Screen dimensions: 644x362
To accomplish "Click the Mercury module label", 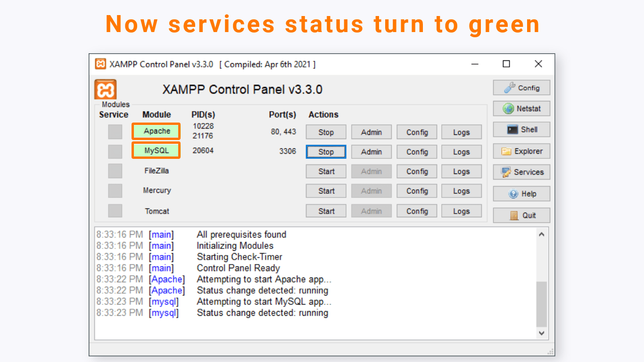I will (x=157, y=190).
